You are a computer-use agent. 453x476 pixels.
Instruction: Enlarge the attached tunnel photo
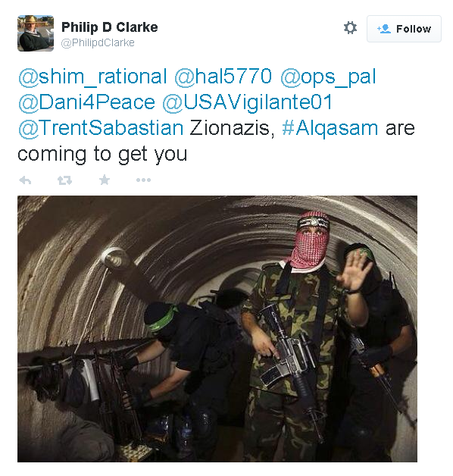coord(217,329)
